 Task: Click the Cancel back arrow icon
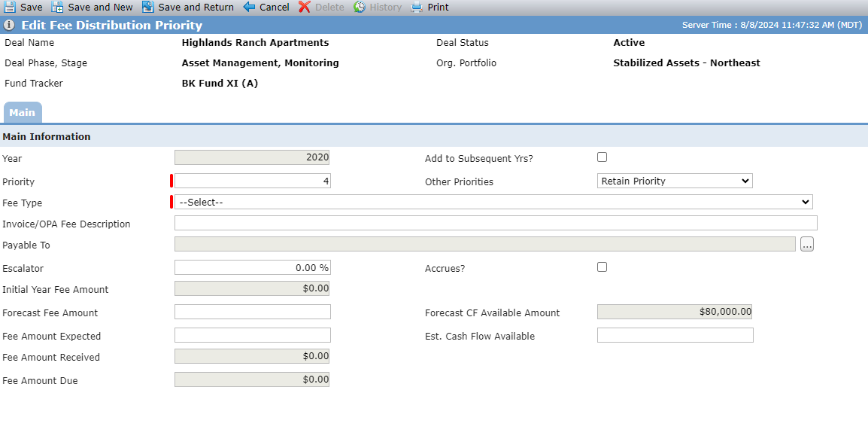tap(249, 8)
